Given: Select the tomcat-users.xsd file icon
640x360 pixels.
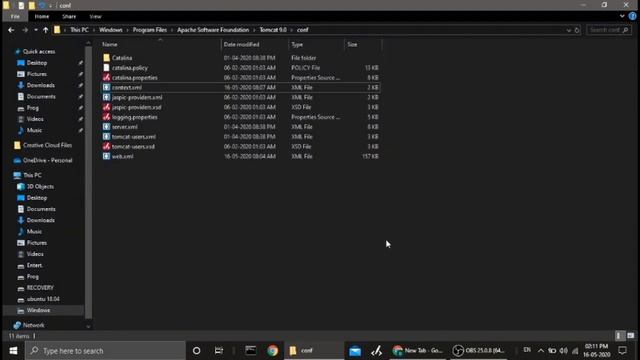Looking at the screenshot, I should [x=107, y=146].
